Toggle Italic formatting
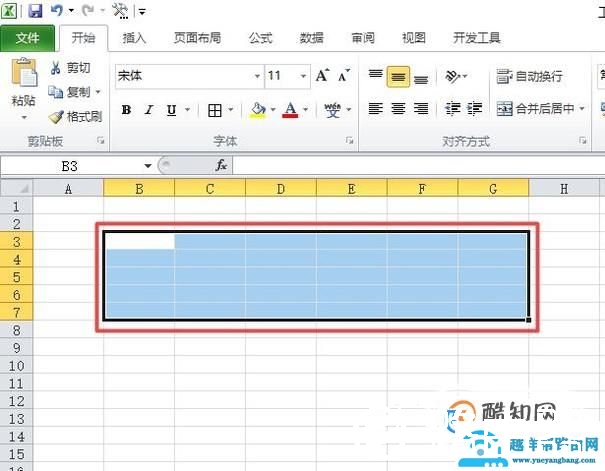The image size is (605, 471). 149,110
